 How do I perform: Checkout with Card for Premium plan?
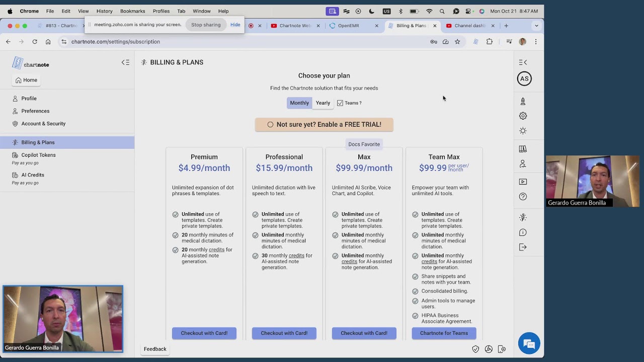click(x=204, y=333)
